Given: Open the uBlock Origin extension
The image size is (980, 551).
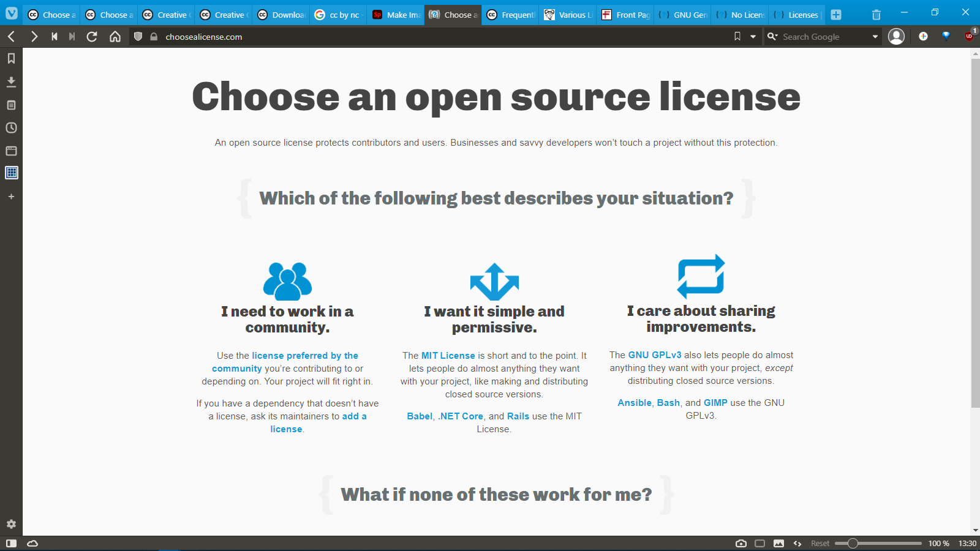Looking at the screenshot, I should point(969,36).
